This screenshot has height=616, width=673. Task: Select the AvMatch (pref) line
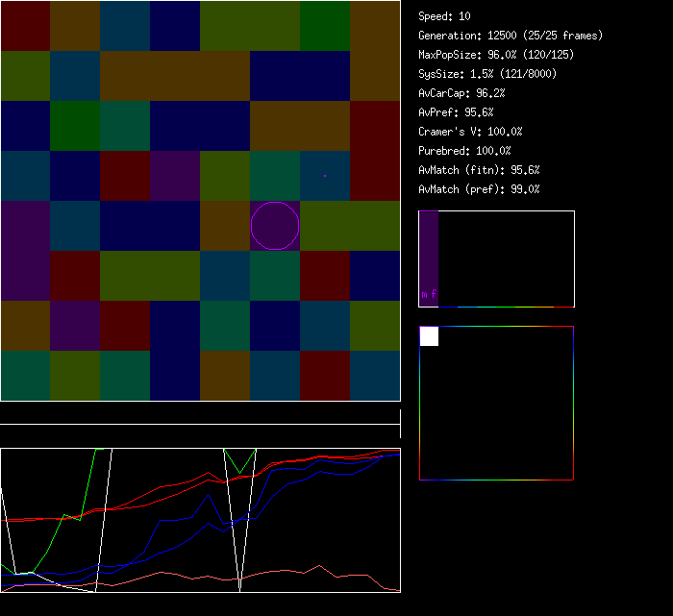[479, 189]
